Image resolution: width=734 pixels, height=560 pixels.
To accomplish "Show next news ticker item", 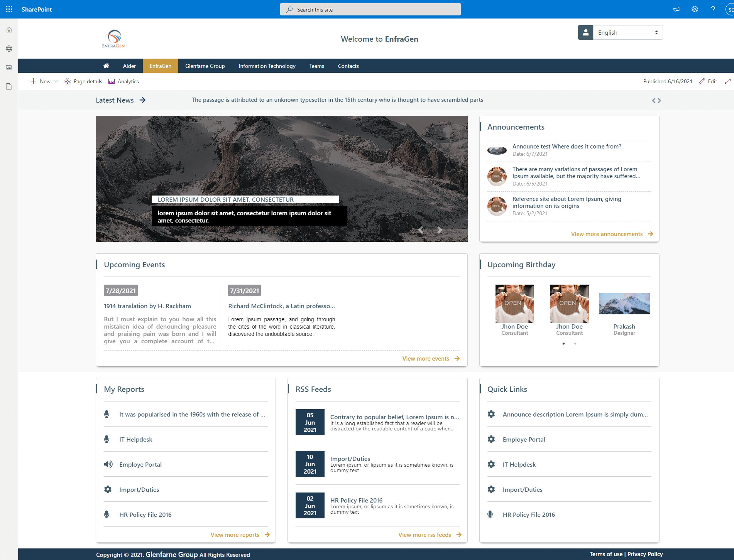I will (x=660, y=101).
